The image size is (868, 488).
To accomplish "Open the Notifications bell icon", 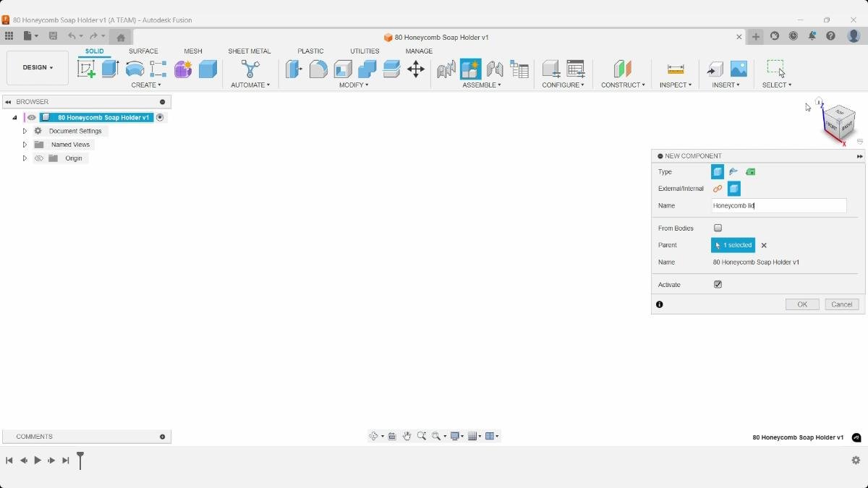I will (x=812, y=36).
